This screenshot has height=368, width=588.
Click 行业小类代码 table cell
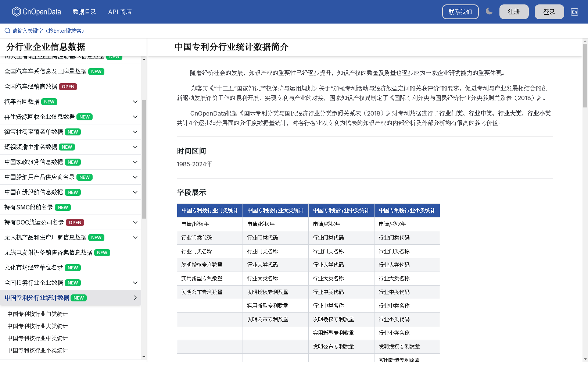(407, 319)
